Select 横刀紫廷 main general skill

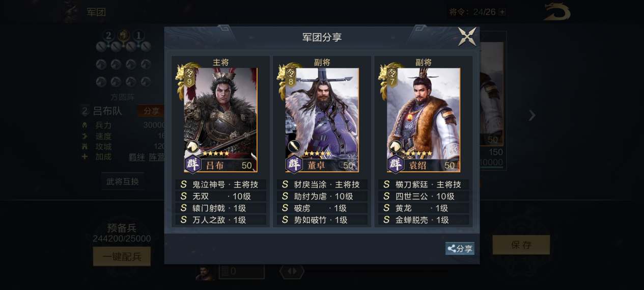[424, 184]
